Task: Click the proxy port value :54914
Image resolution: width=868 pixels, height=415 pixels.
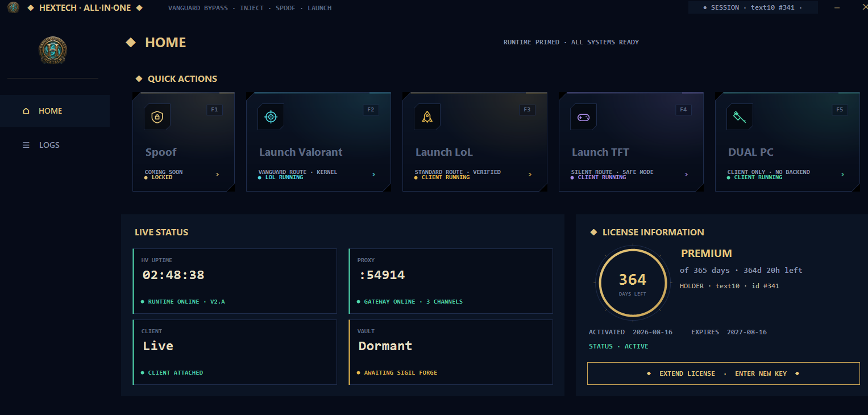Action: [381, 275]
